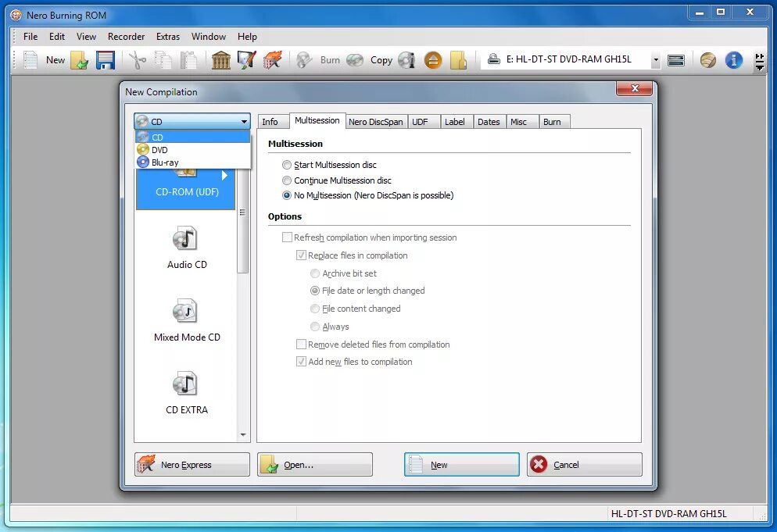Image resolution: width=777 pixels, height=532 pixels.
Task: Eject the disc with the orange eject icon
Action: tap(433, 60)
